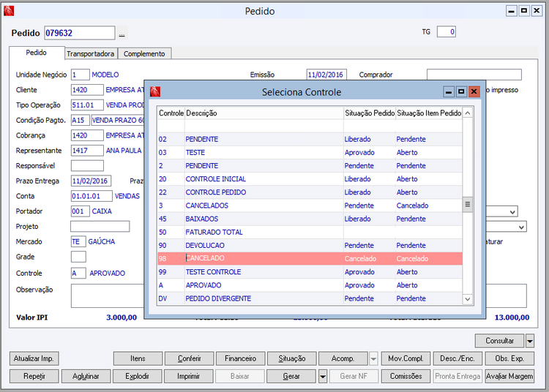Click the red app icon in Seleciona Controle title bar
The height and width of the screenshot is (392, 549).
(x=155, y=91)
